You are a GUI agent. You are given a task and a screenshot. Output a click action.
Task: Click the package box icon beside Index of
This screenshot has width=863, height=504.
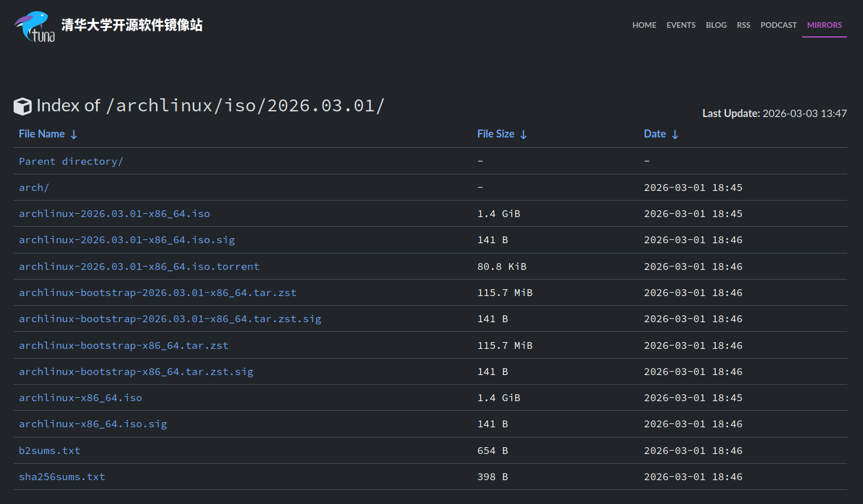[23, 106]
